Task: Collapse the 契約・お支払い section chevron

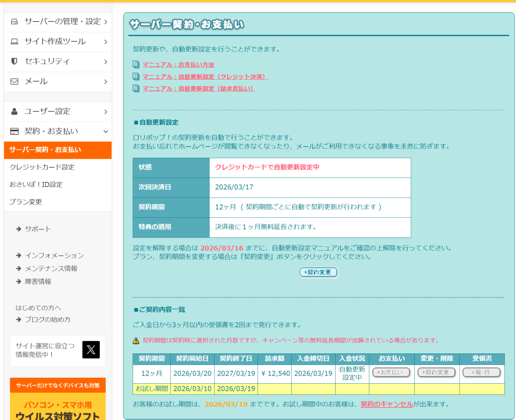Action: point(105,131)
